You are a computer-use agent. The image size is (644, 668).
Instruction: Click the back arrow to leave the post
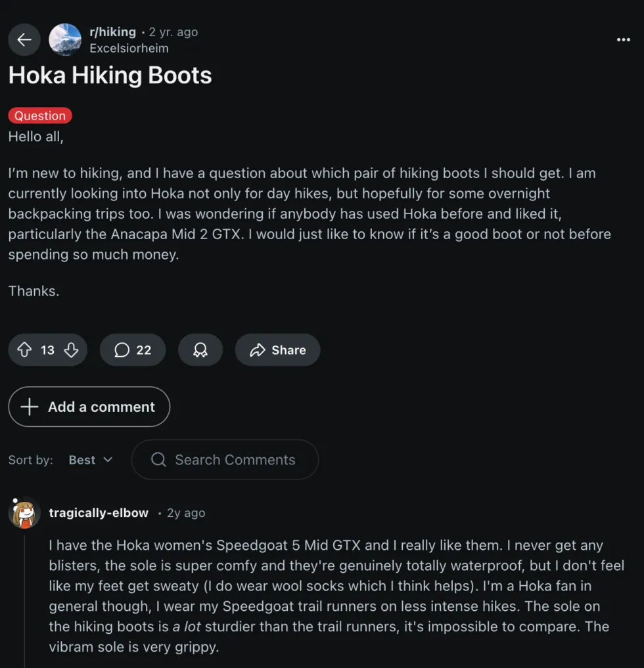pos(24,39)
